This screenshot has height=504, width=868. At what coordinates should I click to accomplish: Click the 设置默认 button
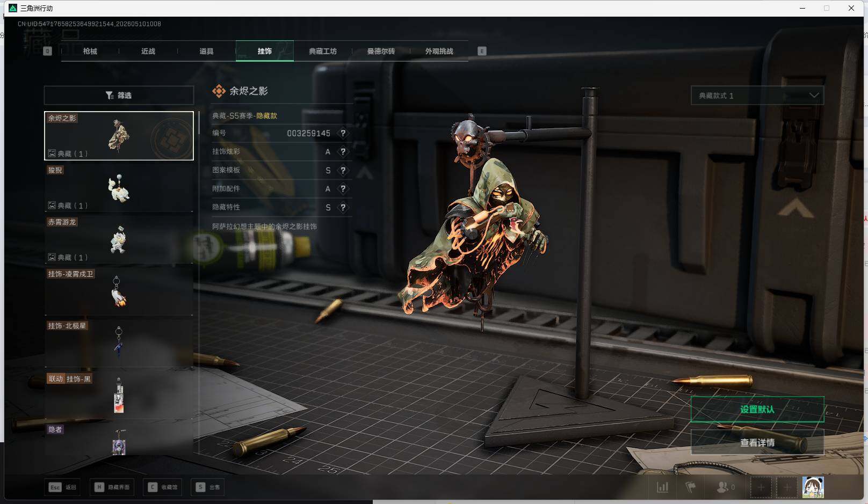[x=757, y=410]
